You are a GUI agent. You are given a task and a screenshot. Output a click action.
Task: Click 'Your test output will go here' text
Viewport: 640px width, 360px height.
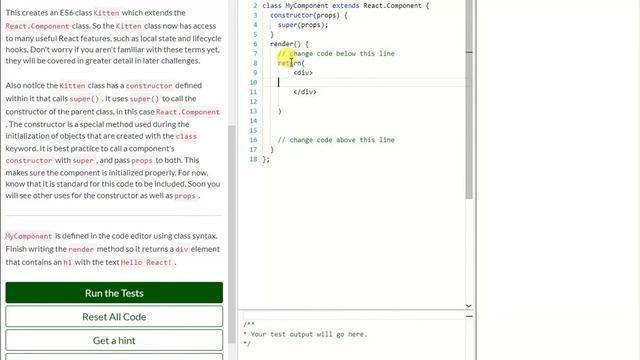click(x=309, y=334)
